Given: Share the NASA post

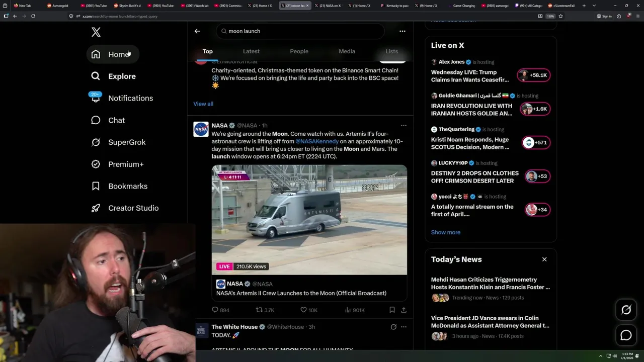Looking at the screenshot, I should pyautogui.click(x=404, y=310).
